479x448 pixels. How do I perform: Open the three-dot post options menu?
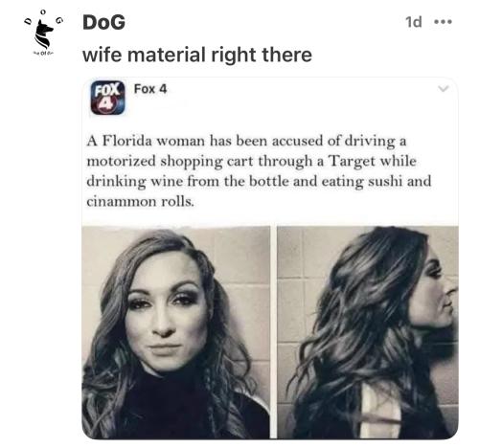[x=444, y=22]
